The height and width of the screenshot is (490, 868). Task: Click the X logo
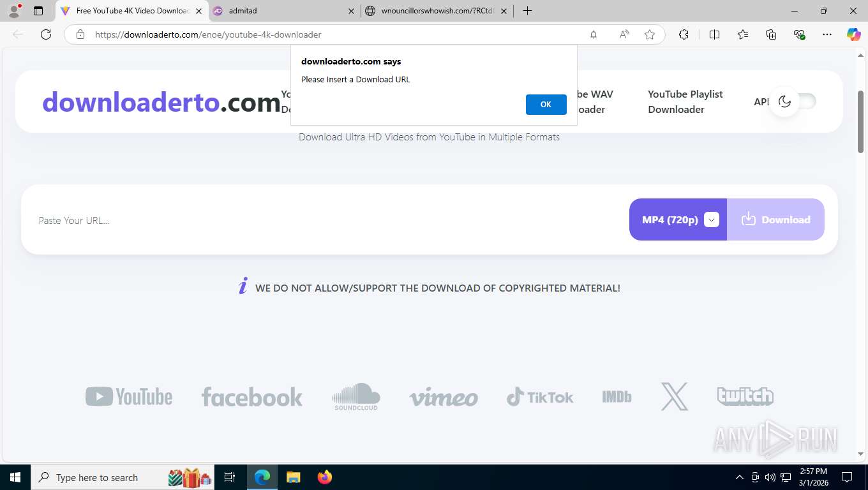675,396
